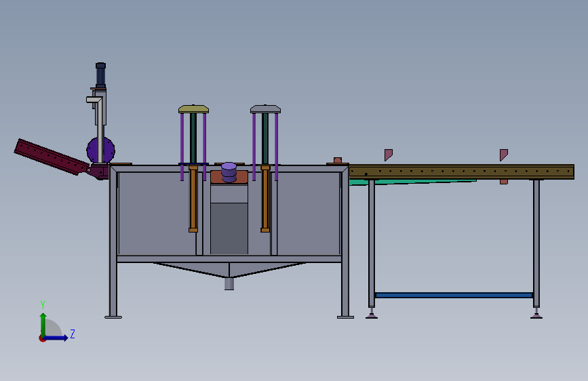Select the blue crossbar on conveyor stand
Viewport: 588px width, 381px height.
pos(454,295)
